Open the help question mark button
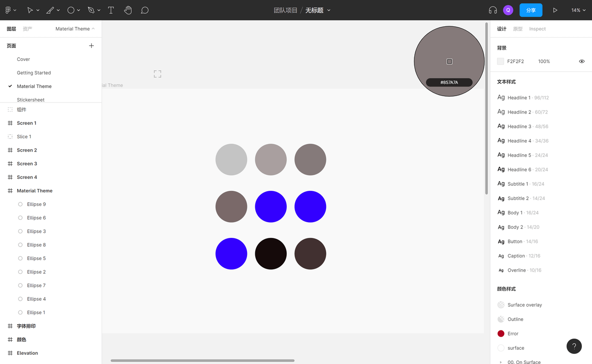Image resolution: width=592 pixels, height=364 pixels. (574, 346)
